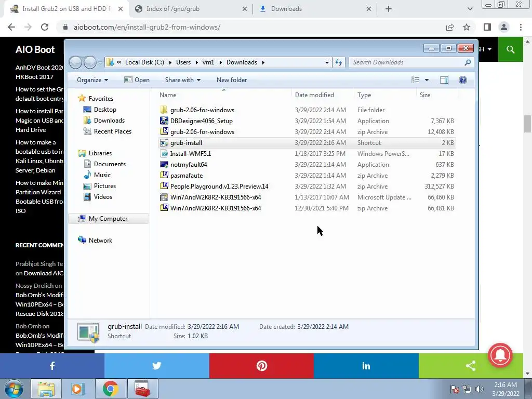
Task: Expand arrow after Downloads in breadcrumb
Action: point(263,62)
